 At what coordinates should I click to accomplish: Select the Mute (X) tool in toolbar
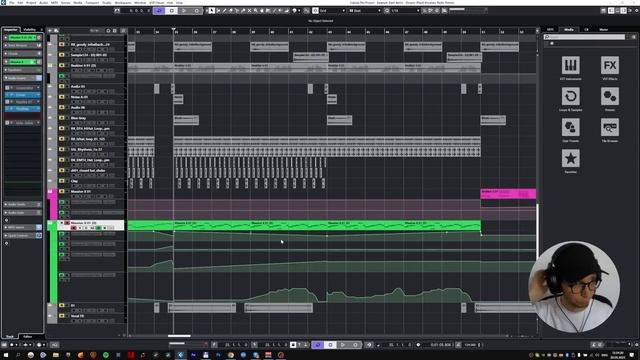(249, 11)
